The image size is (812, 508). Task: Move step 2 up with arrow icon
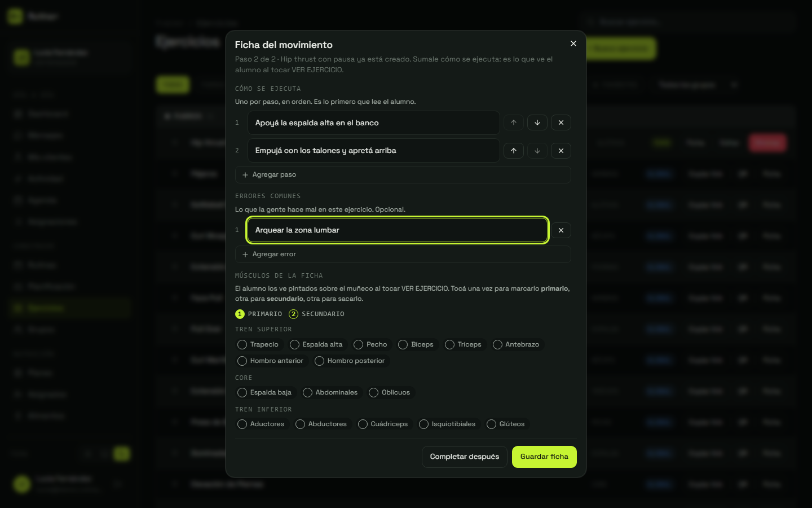tap(514, 151)
